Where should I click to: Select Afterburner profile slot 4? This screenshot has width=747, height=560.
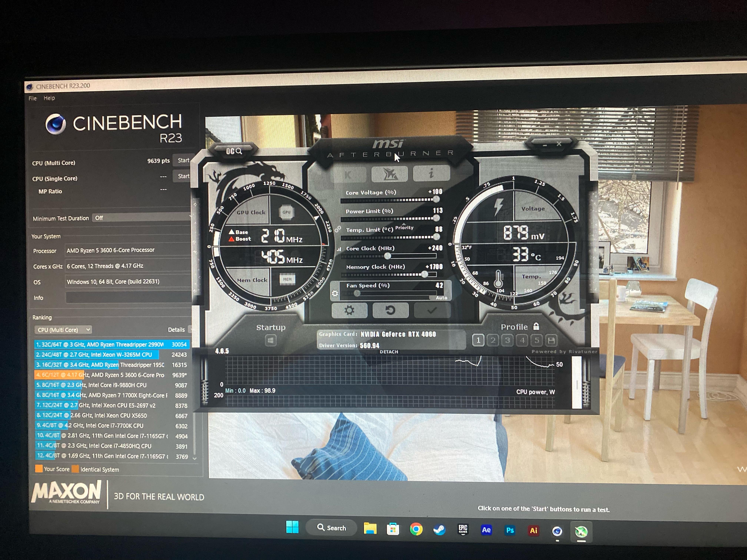point(522,340)
